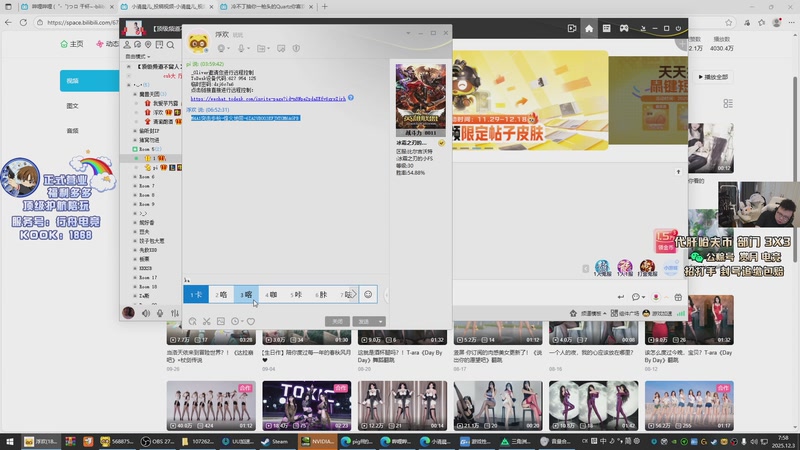Viewport: 800px width, 450px height.
Task: Expand the chat window title menu arrow
Action: pos(408,33)
